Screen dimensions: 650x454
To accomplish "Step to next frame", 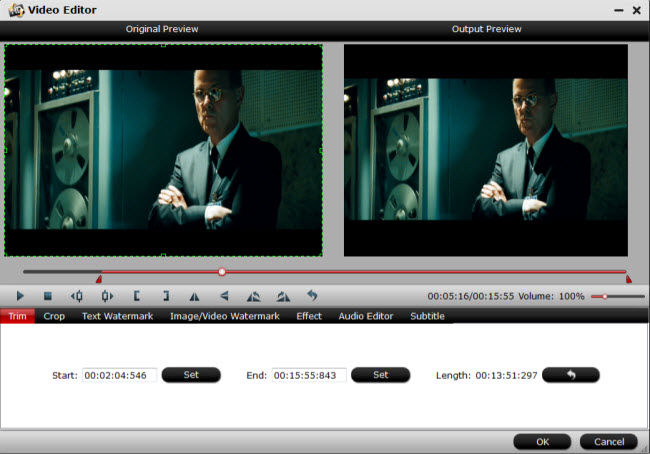I will click(106, 296).
